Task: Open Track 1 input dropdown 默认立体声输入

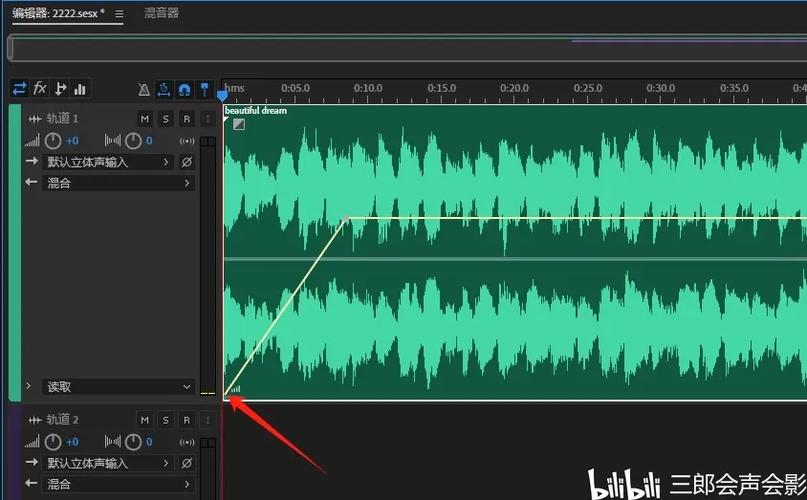Action: pos(109,162)
